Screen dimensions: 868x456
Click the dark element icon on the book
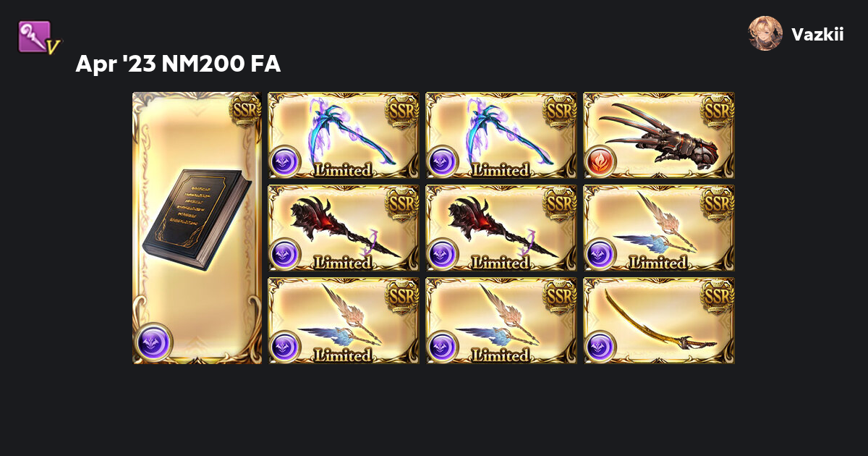click(x=153, y=342)
